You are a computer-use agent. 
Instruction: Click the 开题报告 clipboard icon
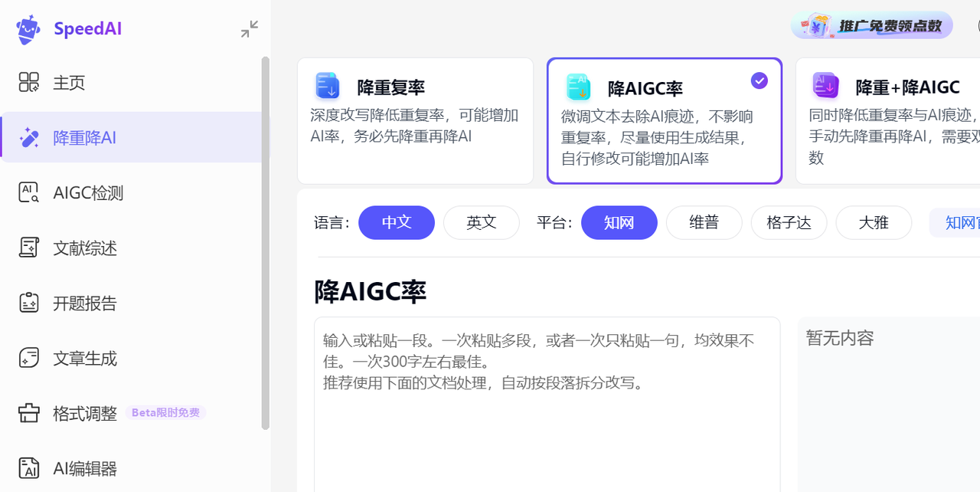[x=29, y=303]
